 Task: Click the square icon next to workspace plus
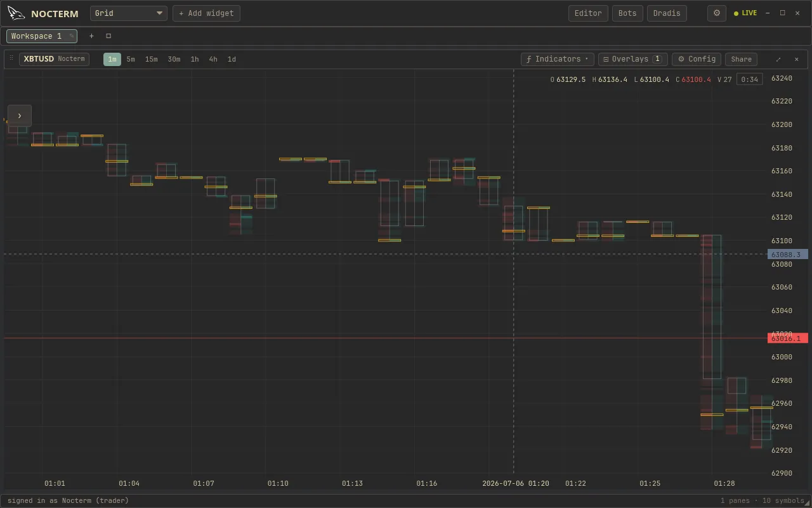pos(108,36)
